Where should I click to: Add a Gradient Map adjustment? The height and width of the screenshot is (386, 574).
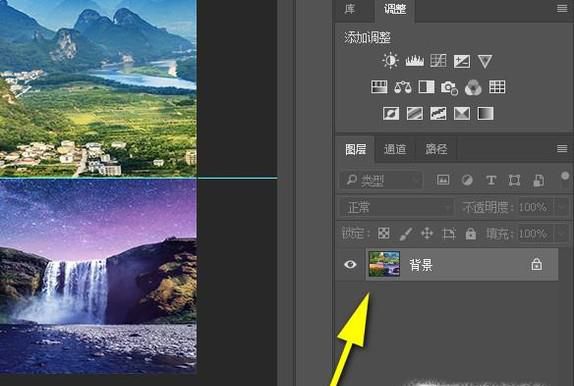485,114
